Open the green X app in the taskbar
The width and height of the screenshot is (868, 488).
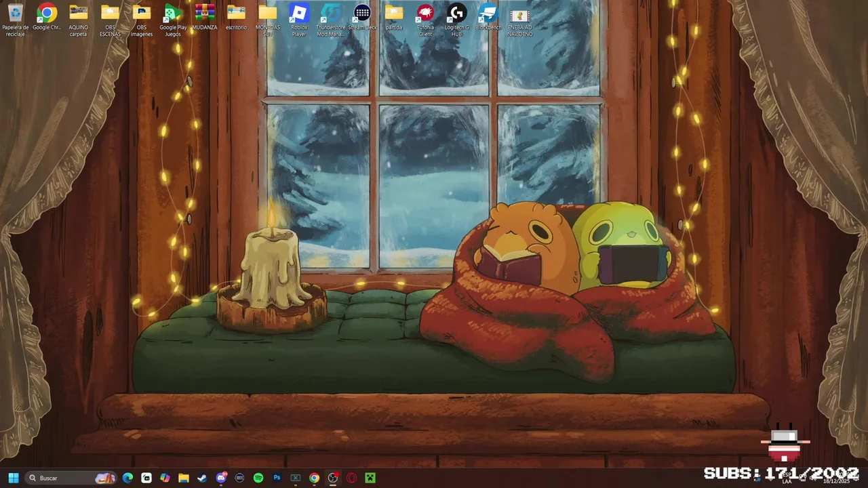click(x=296, y=478)
